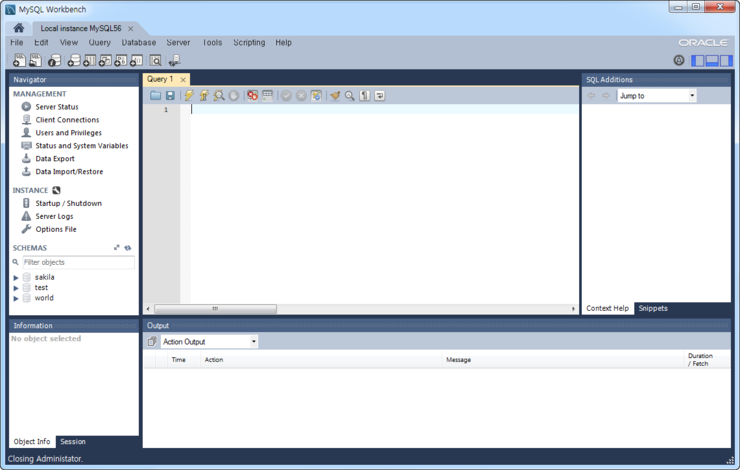Close Local instance MySQL56 tab

click(x=131, y=29)
